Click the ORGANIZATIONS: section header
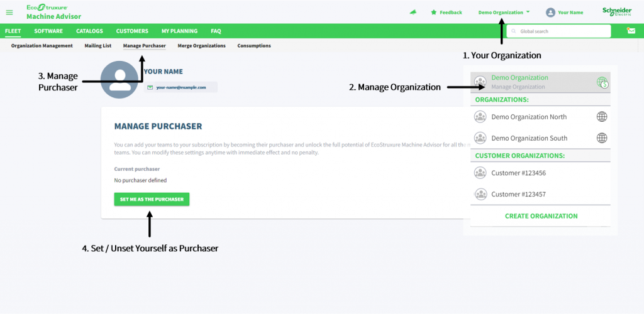The height and width of the screenshot is (314, 644). click(x=502, y=100)
